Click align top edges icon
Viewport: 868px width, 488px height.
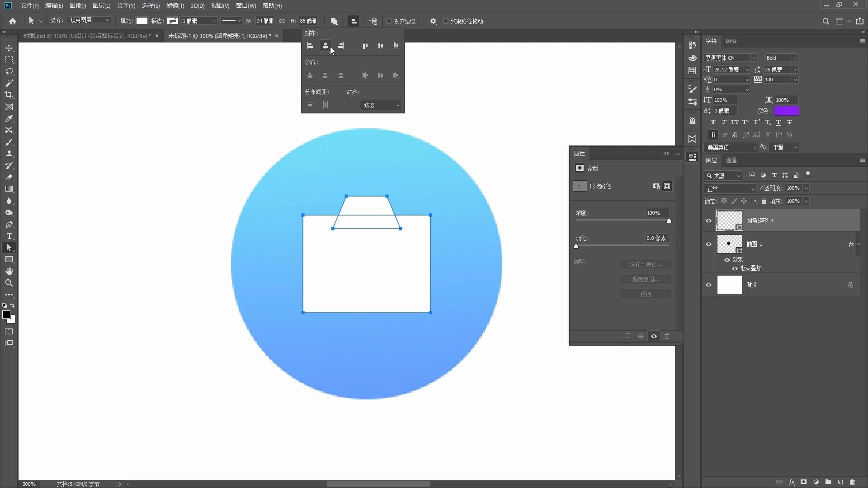pyautogui.click(x=365, y=46)
